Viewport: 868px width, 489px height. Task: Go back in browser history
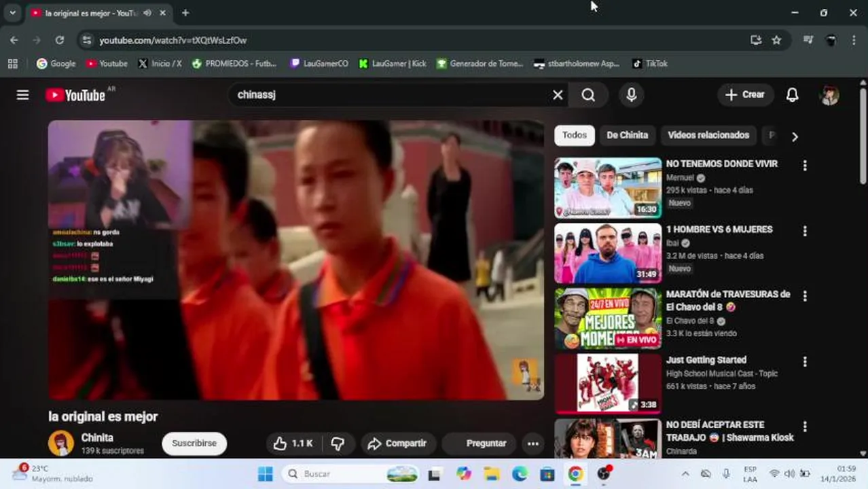coord(14,40)
